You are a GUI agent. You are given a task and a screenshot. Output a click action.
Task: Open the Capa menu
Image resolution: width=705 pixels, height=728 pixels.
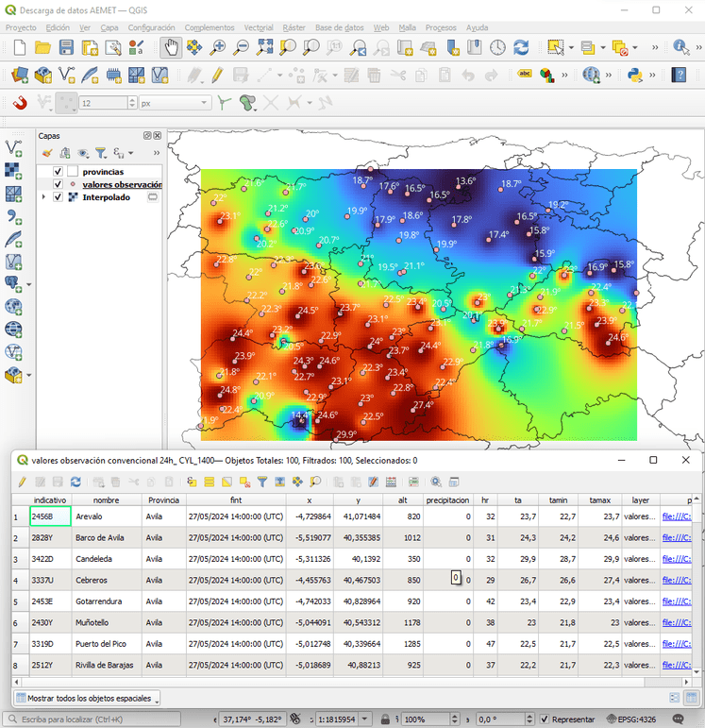coord(109,27)
